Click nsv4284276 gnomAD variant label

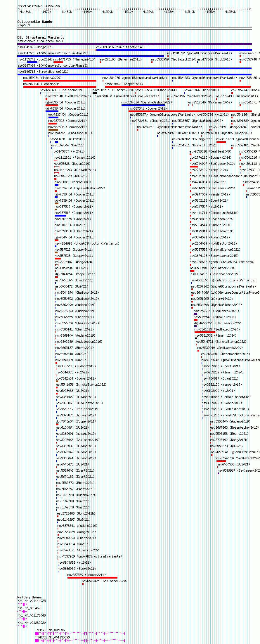pyautogui.click(x=135, y=78)
